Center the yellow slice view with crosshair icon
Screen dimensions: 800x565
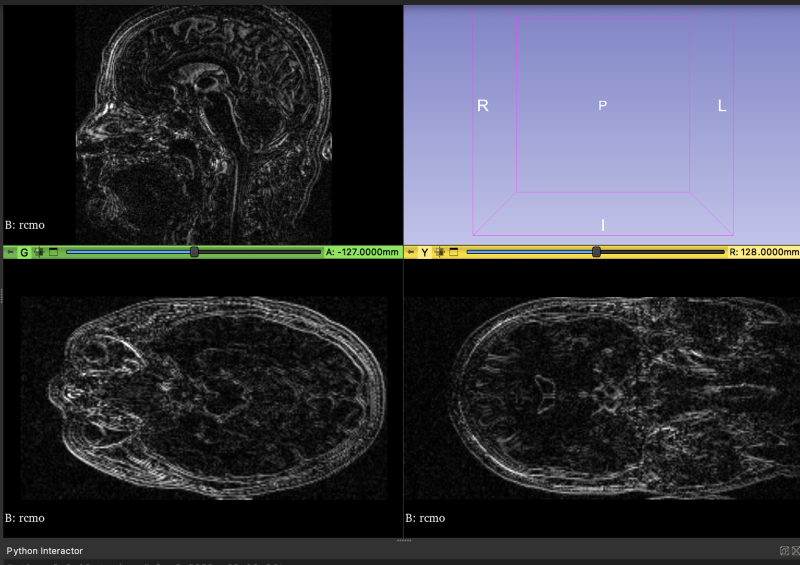(x=439, y=252)
